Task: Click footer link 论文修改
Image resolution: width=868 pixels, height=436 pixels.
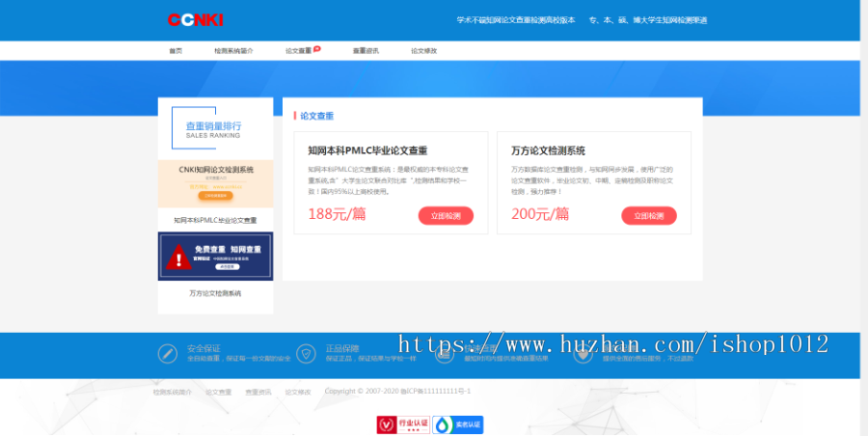Action: [298, 392]
